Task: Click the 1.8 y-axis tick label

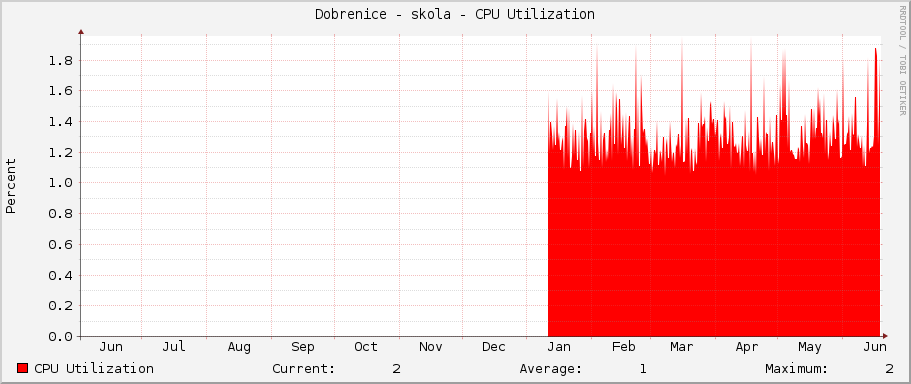Action: click(x=61, y=60)
